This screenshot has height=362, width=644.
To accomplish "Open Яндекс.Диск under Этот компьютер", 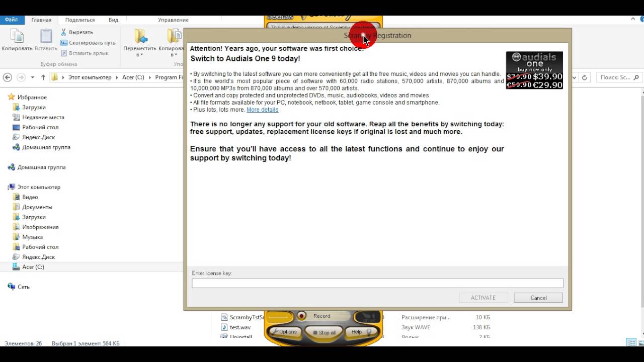I will (x=38, y=257).
